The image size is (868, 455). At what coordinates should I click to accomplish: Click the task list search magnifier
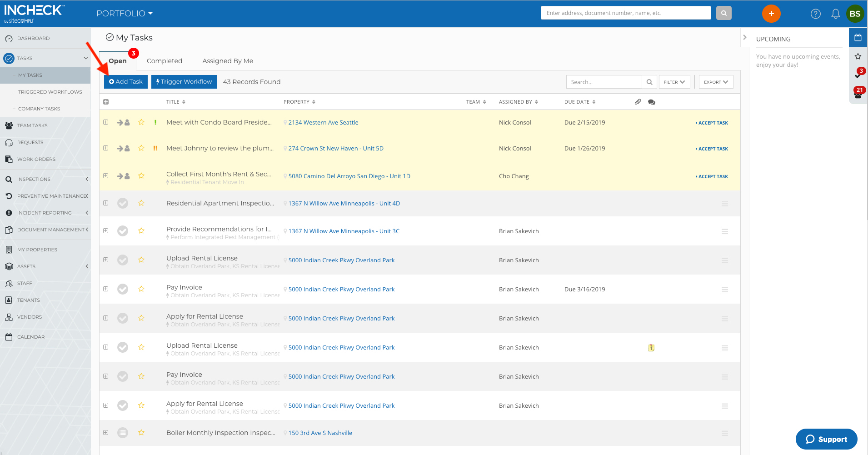coord(649,82)
